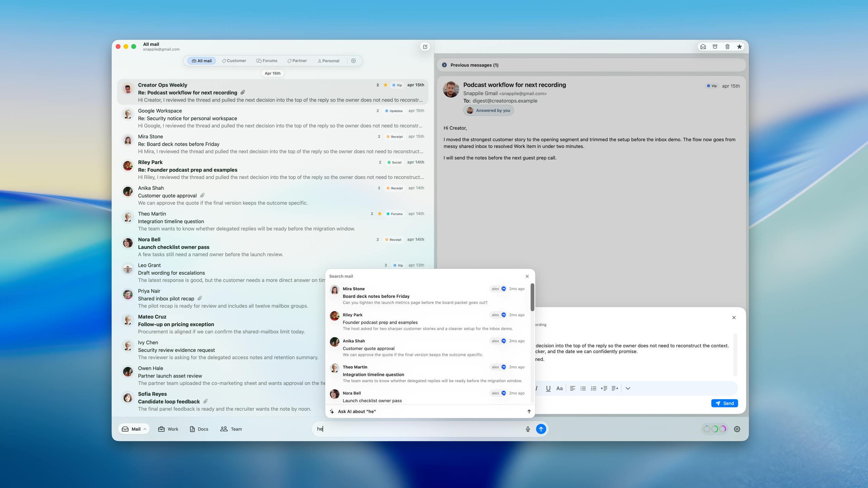The width and height of the screenshot is (868, 488).
Task: Click the attachment icon on Candidate loop feedback
Action: pyautogui.click(x=205, y=402)
